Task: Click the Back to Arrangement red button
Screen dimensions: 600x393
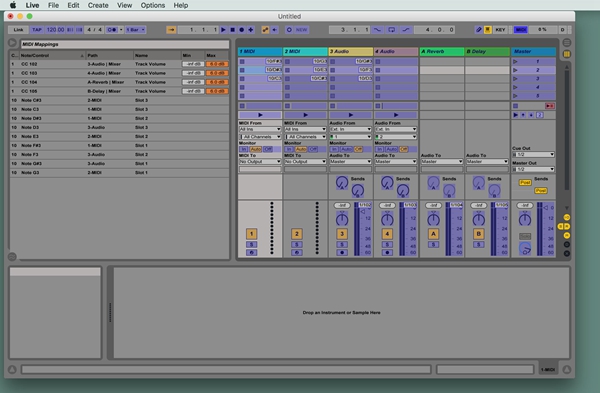Action: pos(550,106)
